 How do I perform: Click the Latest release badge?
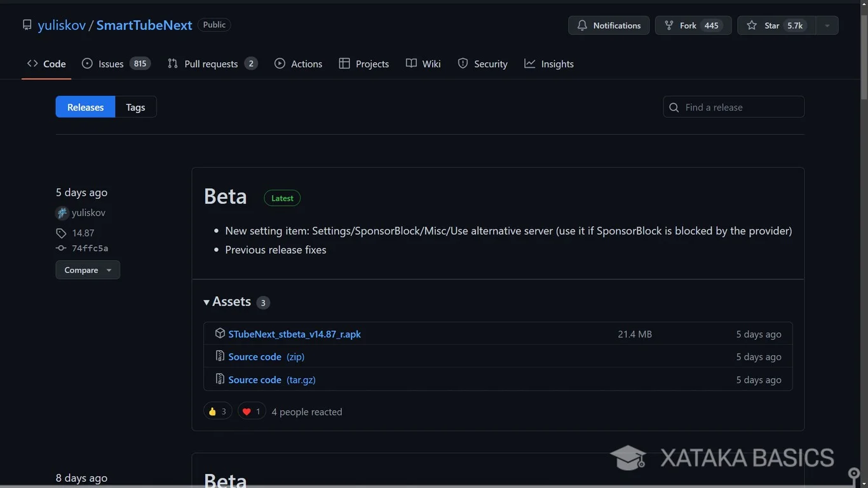pyautogui.click(x=282, y=198)
